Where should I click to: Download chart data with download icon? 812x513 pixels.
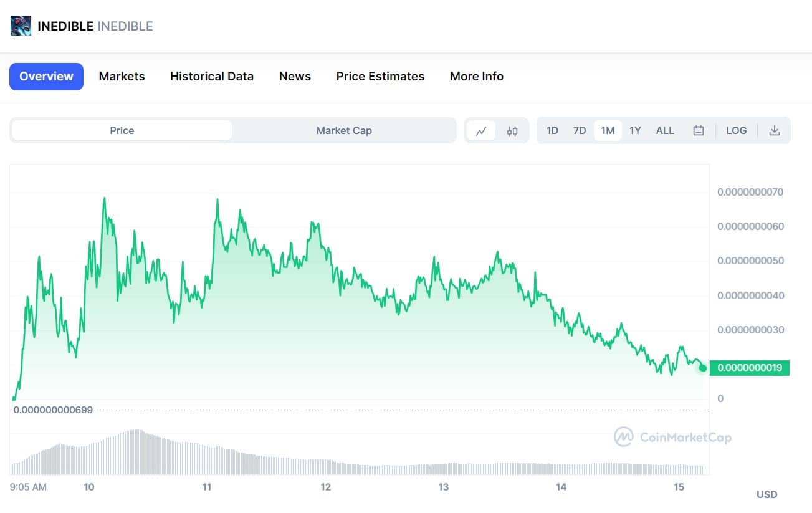(775, 131)
